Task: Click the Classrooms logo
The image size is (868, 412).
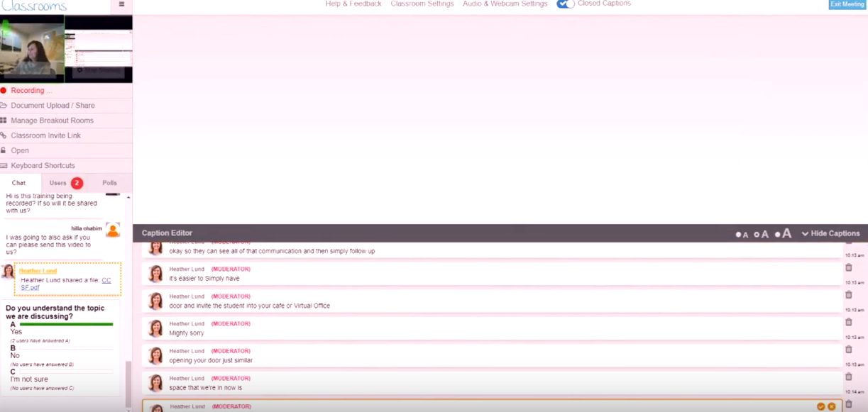Action: tap(33, 5)
